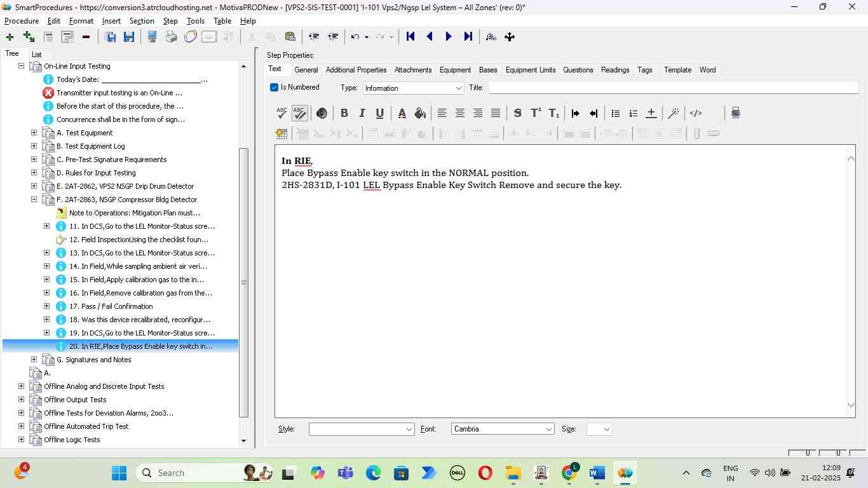868x488 pixels.
Task: Insert a bulleted list
Action: pos(615,113)
